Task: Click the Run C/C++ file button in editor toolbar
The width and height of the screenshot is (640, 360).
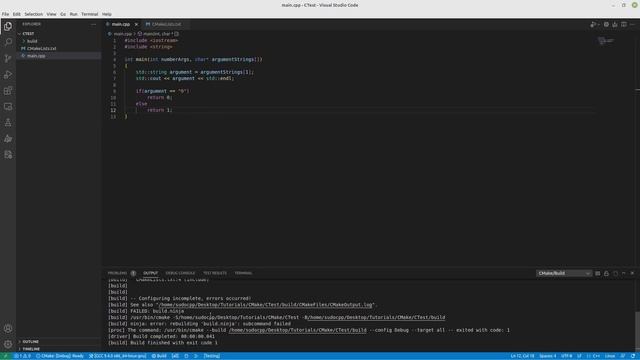Action: 593,24
